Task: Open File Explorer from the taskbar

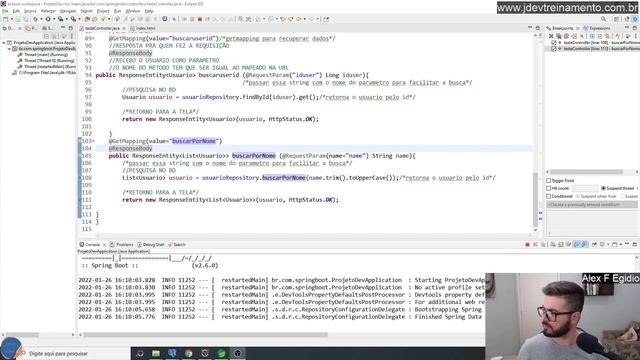Action: [156, 353]
